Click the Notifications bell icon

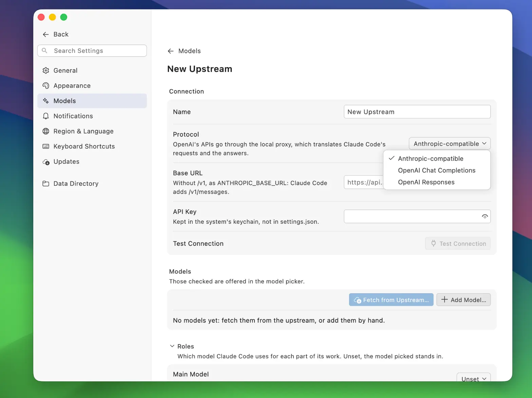click(46, 116)
